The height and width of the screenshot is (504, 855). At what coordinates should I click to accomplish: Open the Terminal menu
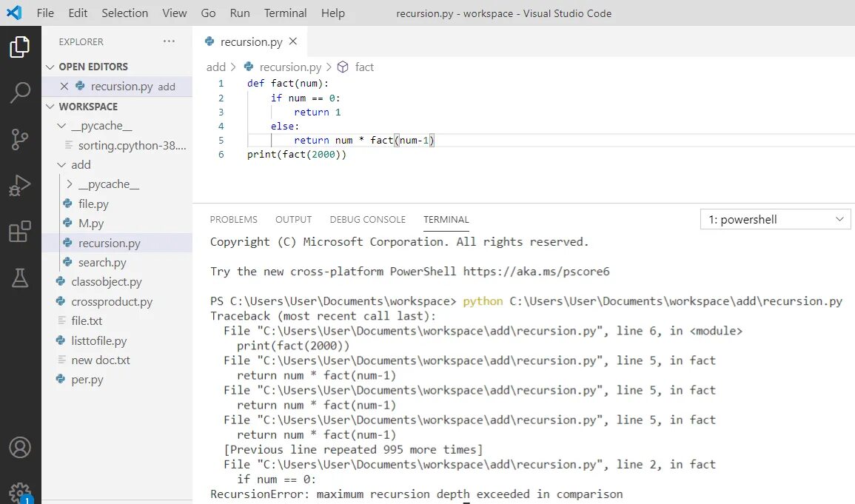coord(284,13)
